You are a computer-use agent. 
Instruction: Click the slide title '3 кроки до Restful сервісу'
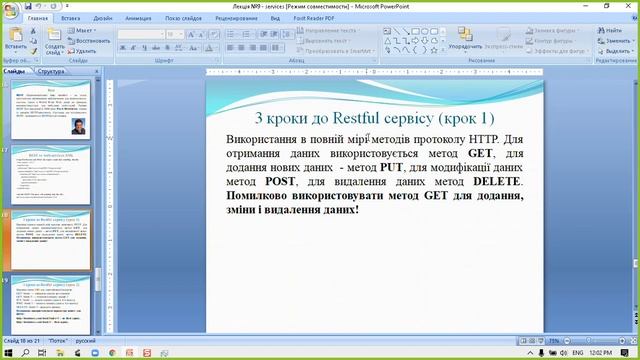pyautogui.click(x=375, y=118)
